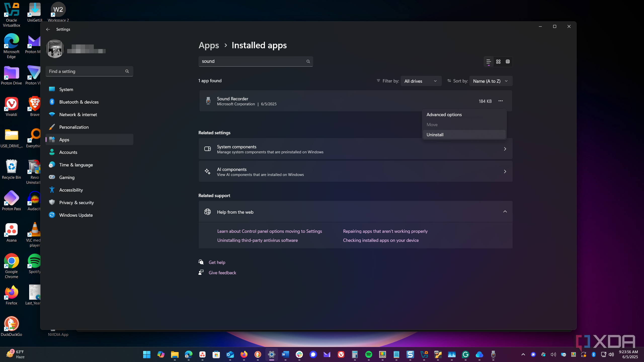The image size is (644, 362).
Task: Open Uninstalling third-party antivirus software link
Action: [257, 240]
